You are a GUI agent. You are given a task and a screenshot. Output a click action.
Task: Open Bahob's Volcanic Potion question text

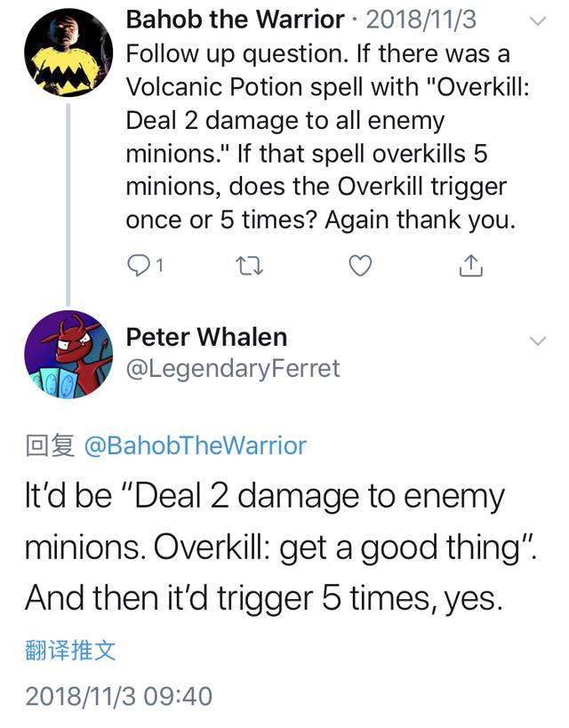coord(320,136)
